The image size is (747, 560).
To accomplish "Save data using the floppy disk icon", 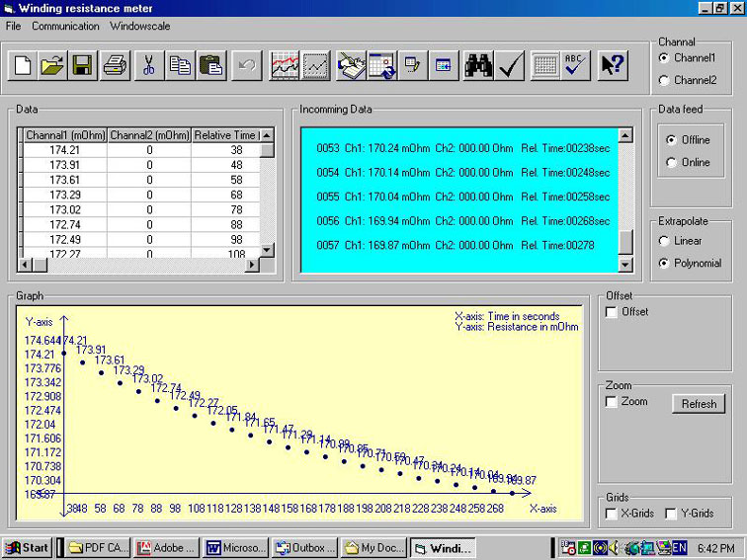I will click(x=82, y=65).
